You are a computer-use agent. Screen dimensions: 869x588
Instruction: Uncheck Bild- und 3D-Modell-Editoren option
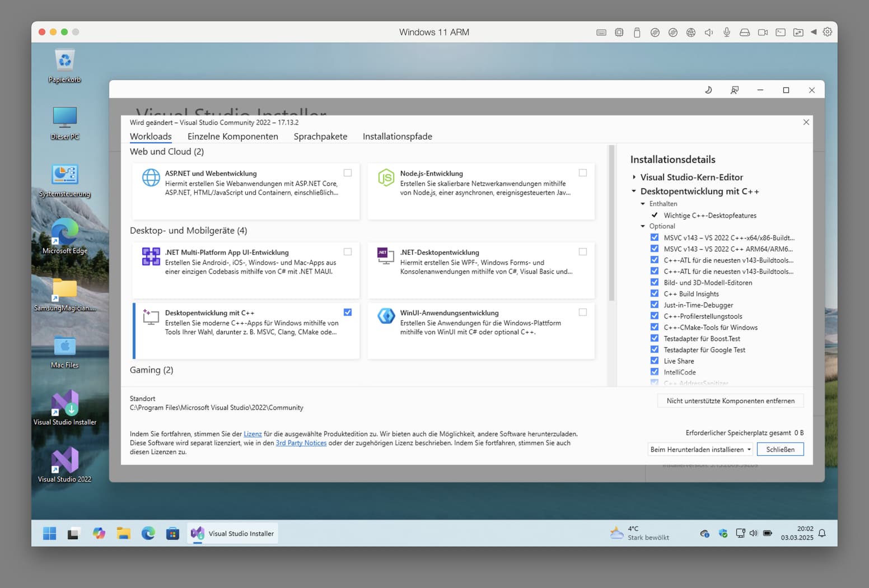(655, 282)
